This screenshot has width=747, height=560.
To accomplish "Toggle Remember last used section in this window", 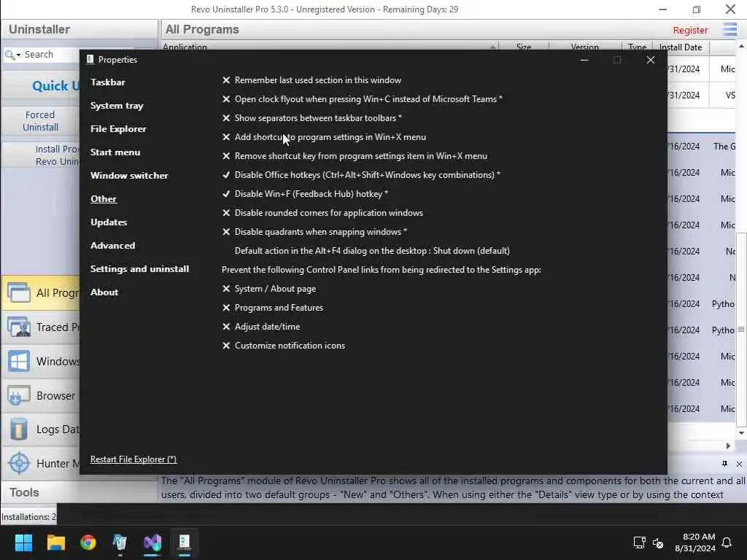I will 311,80.
